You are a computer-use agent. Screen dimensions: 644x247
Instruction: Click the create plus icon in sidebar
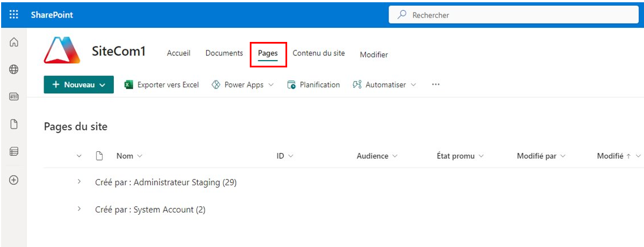click(x=14, y=180)
